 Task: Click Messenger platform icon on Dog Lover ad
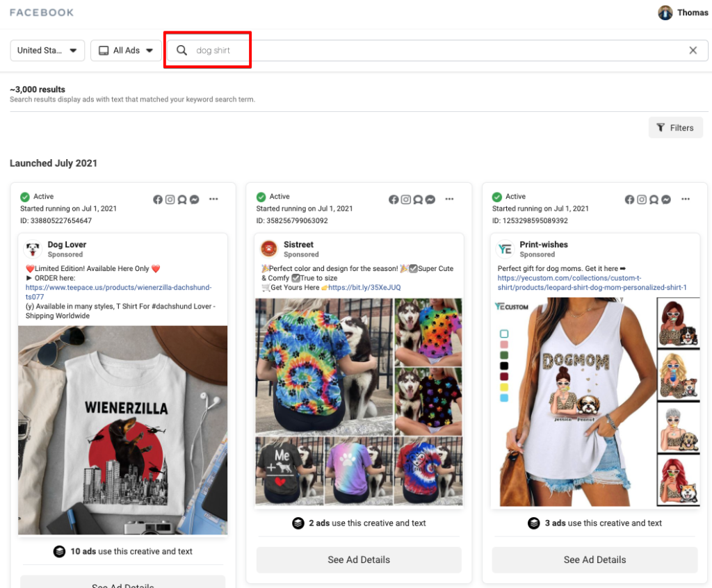[x=195, y=199]
